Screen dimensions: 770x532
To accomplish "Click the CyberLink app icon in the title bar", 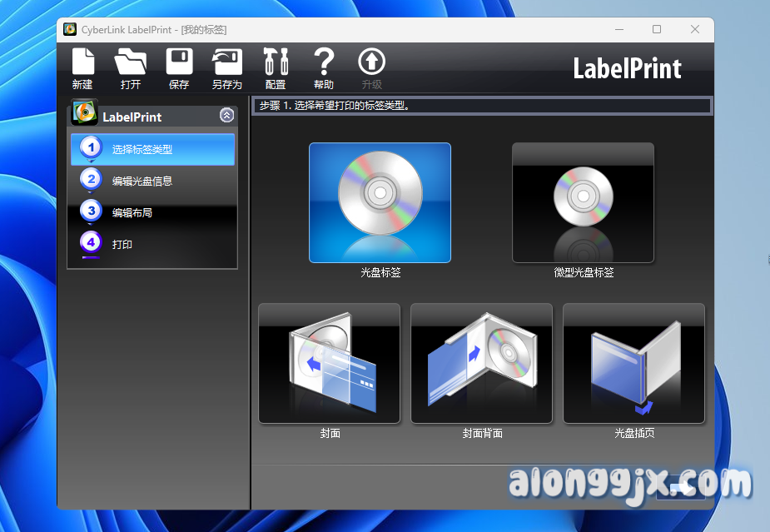I will pyautogui.click(x=71, y=30).
